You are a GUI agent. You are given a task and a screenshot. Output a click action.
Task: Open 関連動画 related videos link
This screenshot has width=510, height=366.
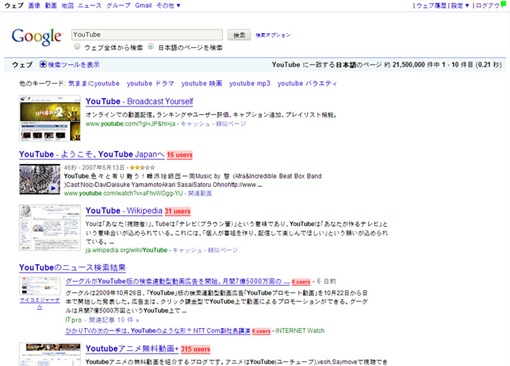[x=200, y=193]
